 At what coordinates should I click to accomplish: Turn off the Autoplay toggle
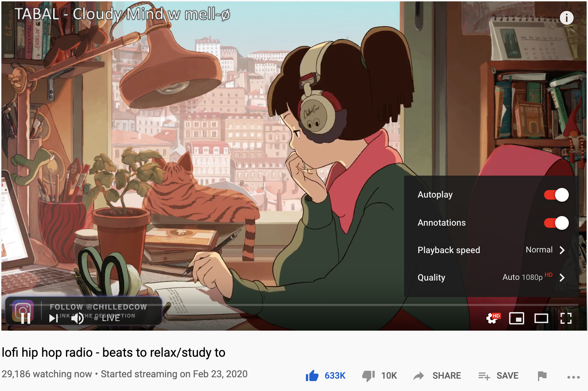[x=556, y=195]
